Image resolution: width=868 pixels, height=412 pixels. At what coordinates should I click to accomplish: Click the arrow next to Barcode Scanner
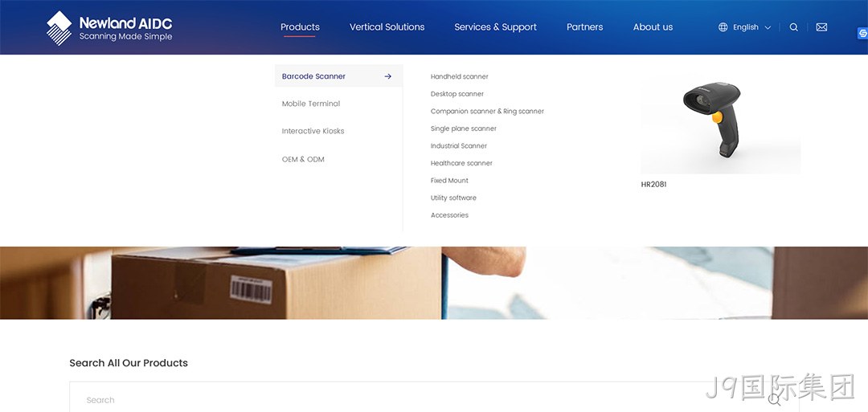[x=388, y=76]
